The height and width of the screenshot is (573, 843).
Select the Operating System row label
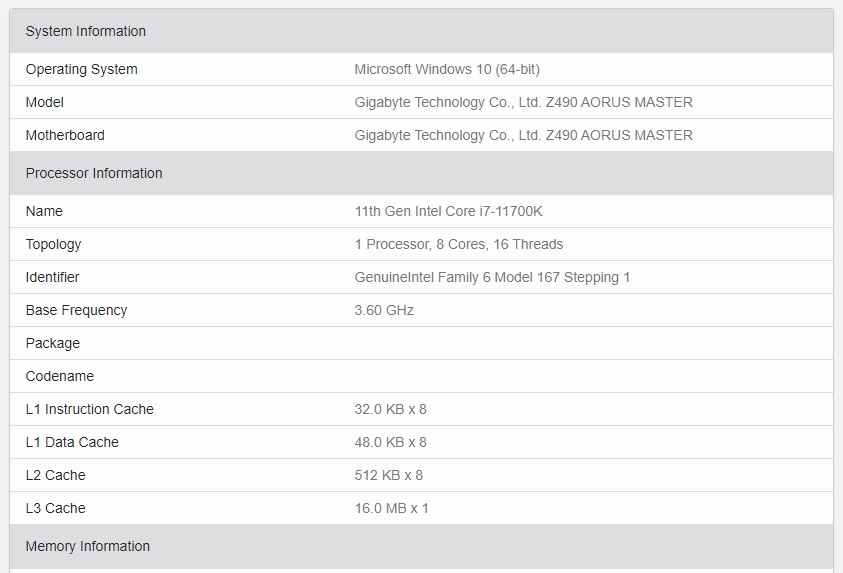coord(82,69)
